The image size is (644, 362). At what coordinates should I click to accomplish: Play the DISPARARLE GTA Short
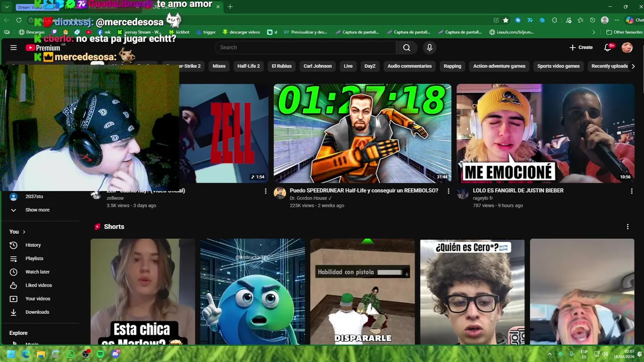click(x=362, y=292)
